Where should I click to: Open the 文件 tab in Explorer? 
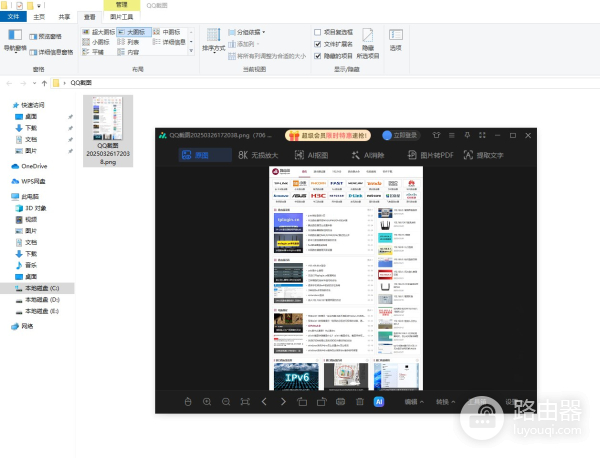[13, 16]
